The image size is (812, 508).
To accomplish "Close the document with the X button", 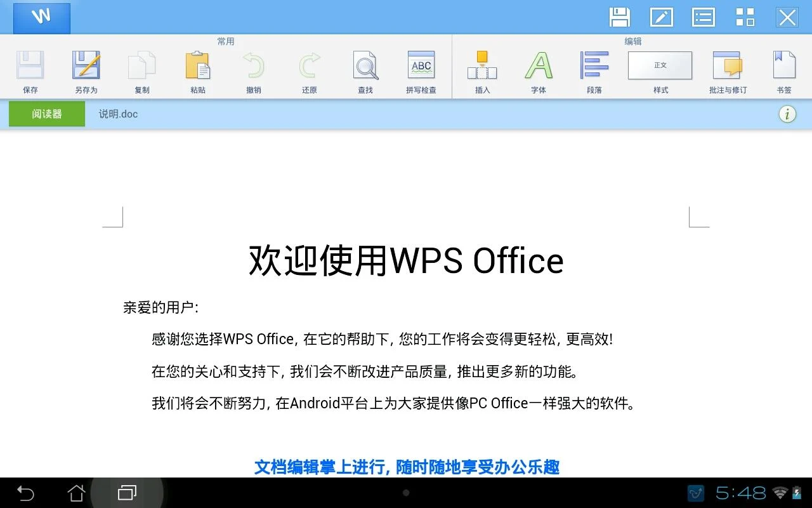I will point(787,17).
